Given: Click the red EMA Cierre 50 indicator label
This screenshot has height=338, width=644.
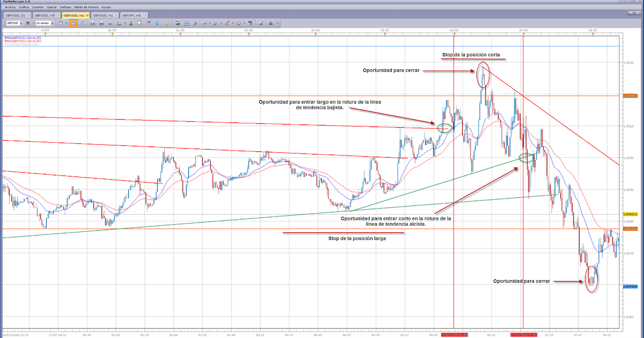Looking at the screenshot, I should coord(23,41).
